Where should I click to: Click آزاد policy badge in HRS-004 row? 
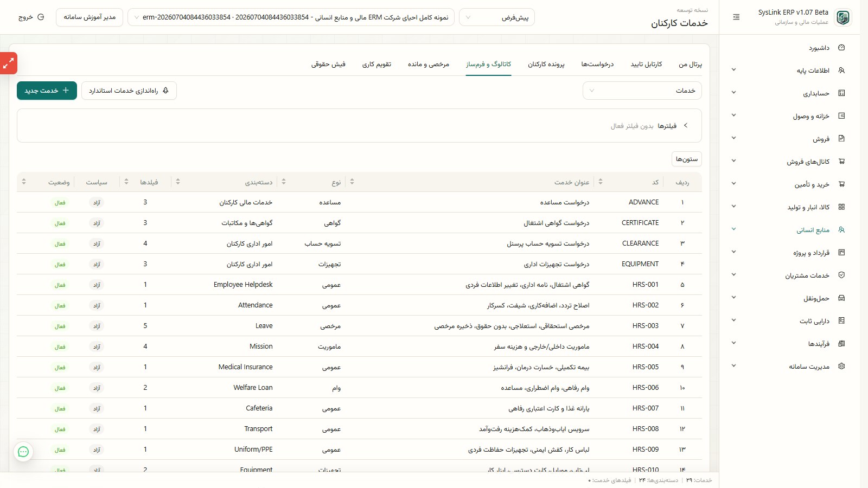[97, 347]
